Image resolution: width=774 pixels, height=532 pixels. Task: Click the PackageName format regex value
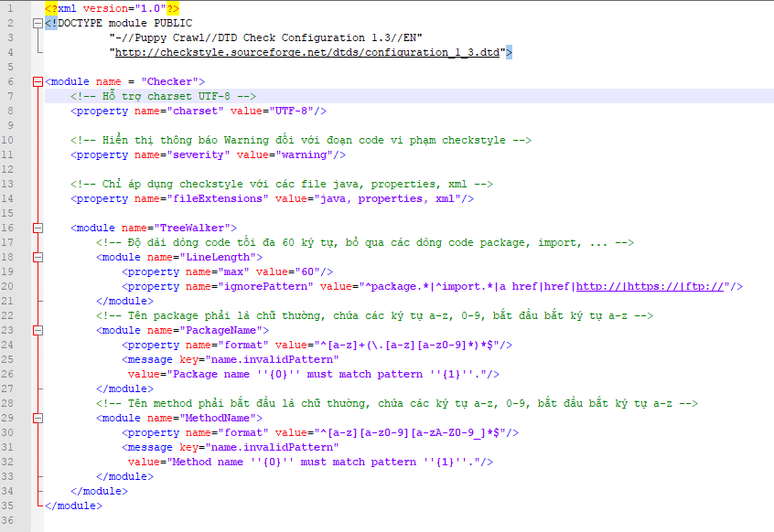pyautogui.click(x=395, y=345)
